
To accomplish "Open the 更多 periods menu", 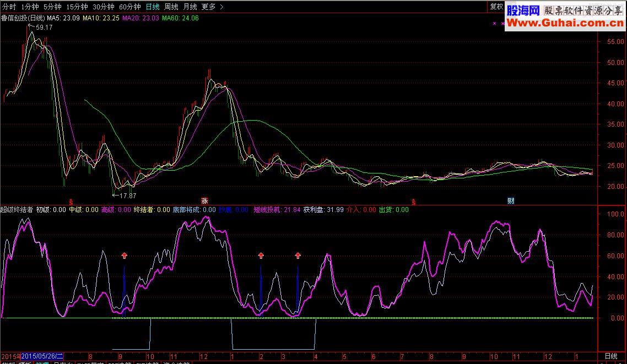I will pos(208,7).
